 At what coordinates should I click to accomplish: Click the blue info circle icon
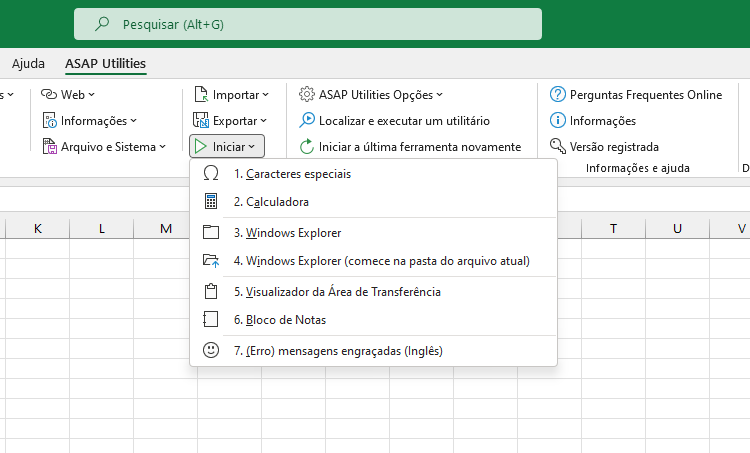coord(557,120)
